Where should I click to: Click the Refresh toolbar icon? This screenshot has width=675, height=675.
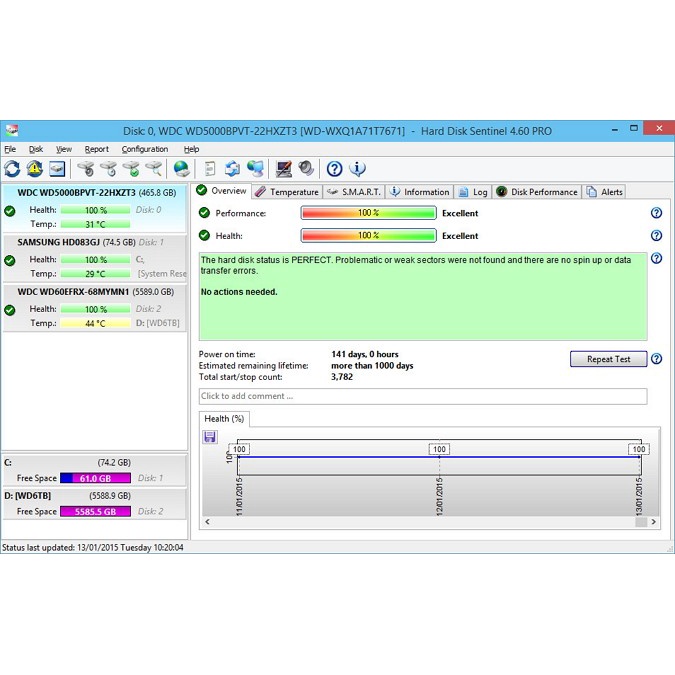[12, 169]
